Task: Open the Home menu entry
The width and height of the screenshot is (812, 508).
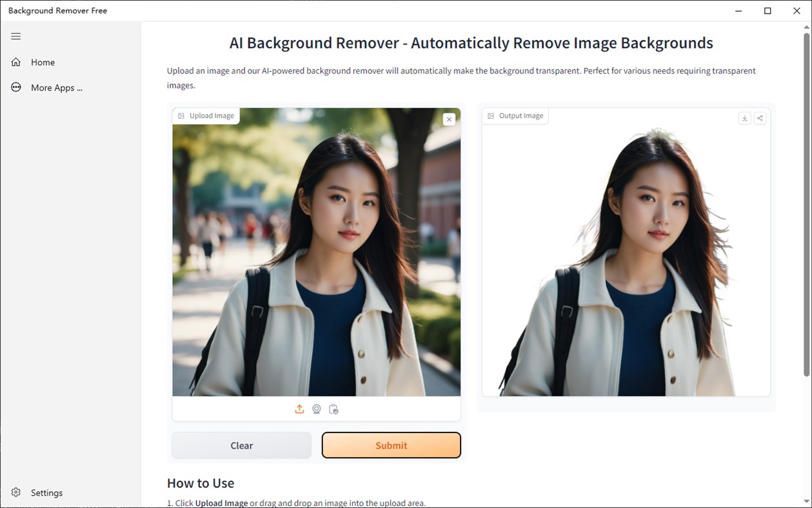Action: (x=43, y=61)
